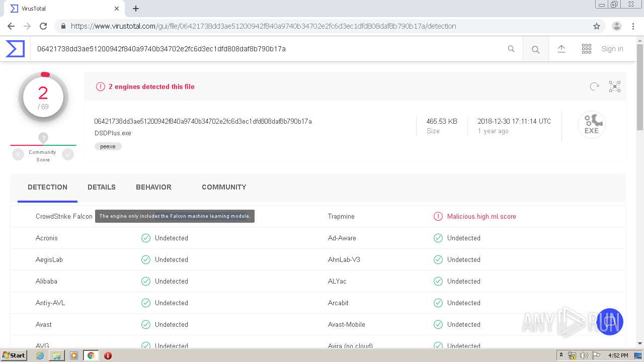The width and height of the screenshot is (644, 362).
Task: Click the VirusTotal sigma logo
Action: click(15, 49)
